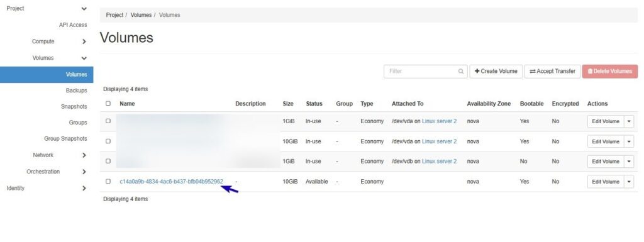Image resolution: width=644 pixels, height=242 pixels.
Task: Click Project in the breadcrumb
Action: pos(114,15)
